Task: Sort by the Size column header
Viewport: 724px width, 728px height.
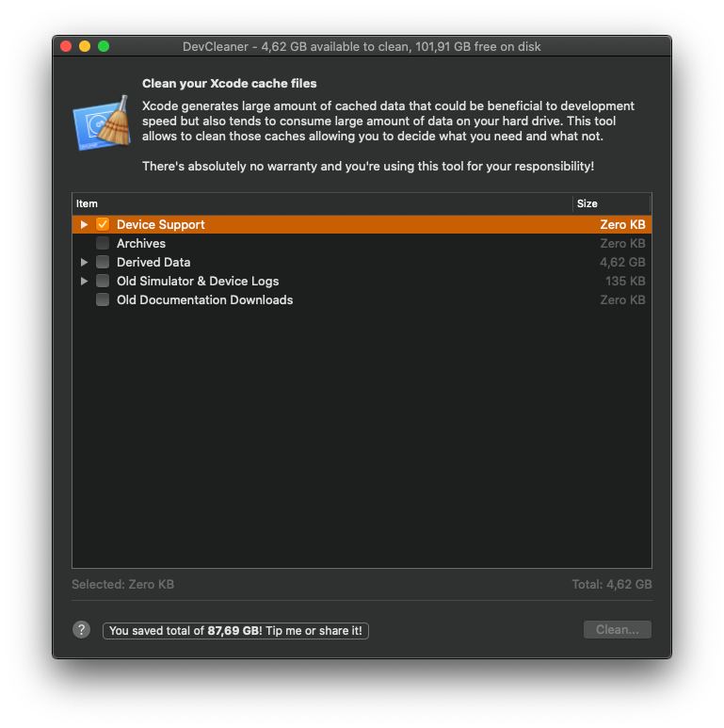Action: (612, 203)
